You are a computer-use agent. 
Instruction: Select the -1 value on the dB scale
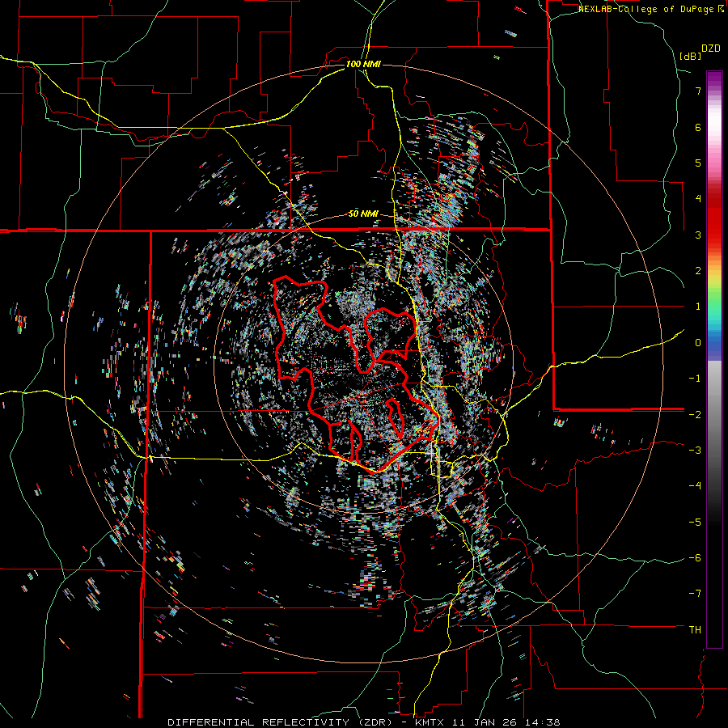695,379
